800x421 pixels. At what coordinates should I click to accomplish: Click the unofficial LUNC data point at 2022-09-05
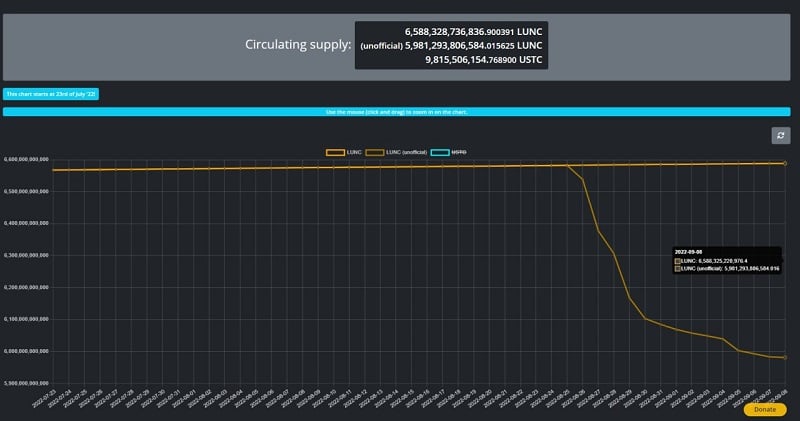tap(738, 351)
